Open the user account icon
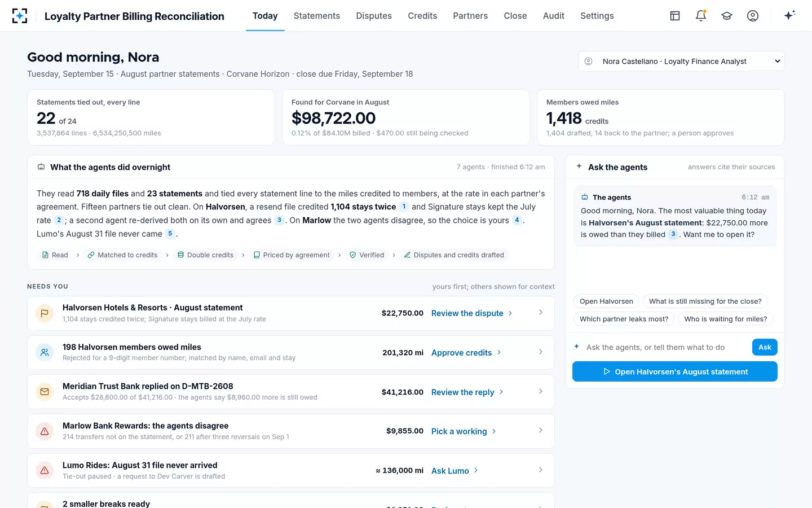This screenshot has height=508, width=812. pyautogui.click(x=753, y=16)
